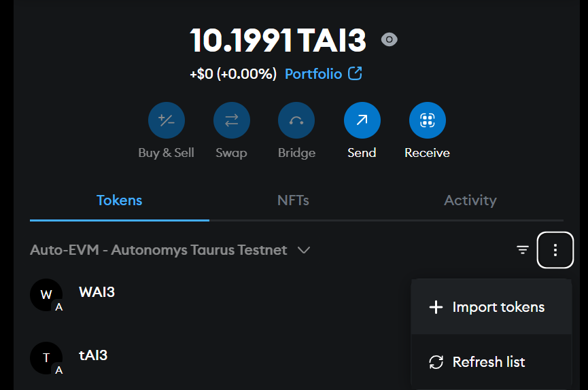Choose Refresh list in the menu

[491, 362]
